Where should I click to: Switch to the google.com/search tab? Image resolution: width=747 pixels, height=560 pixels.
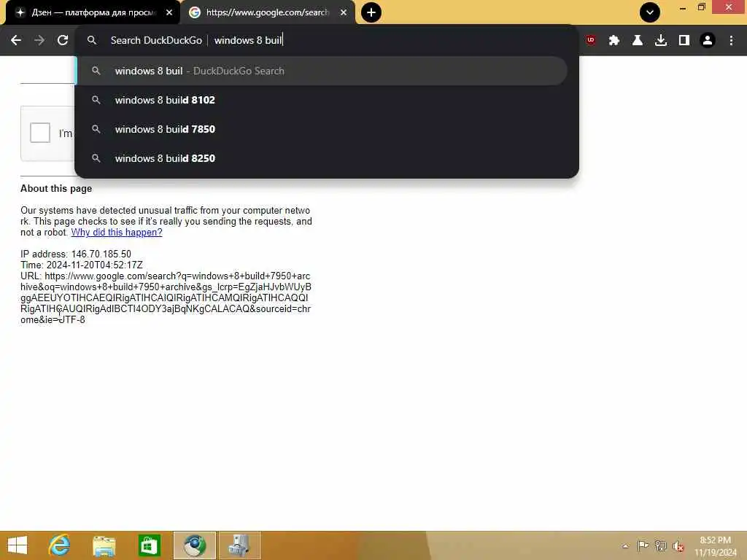pyautogui.click(x=268, y=12)
